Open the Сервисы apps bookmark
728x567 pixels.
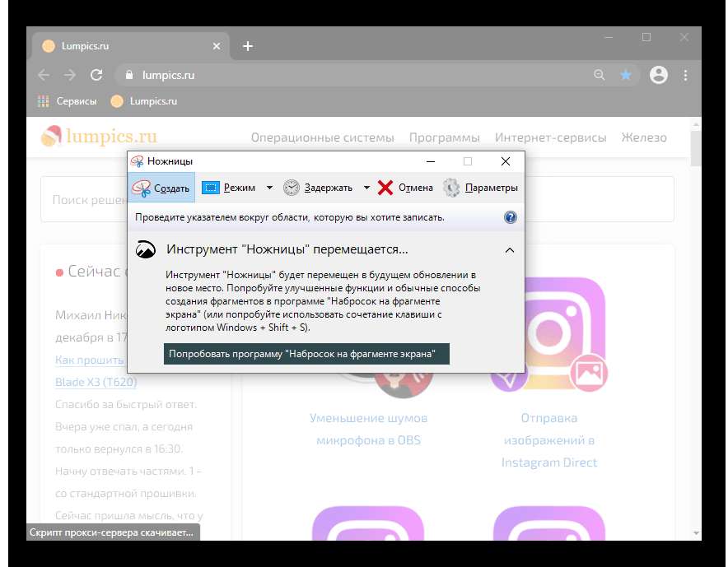tap(68, 101)
